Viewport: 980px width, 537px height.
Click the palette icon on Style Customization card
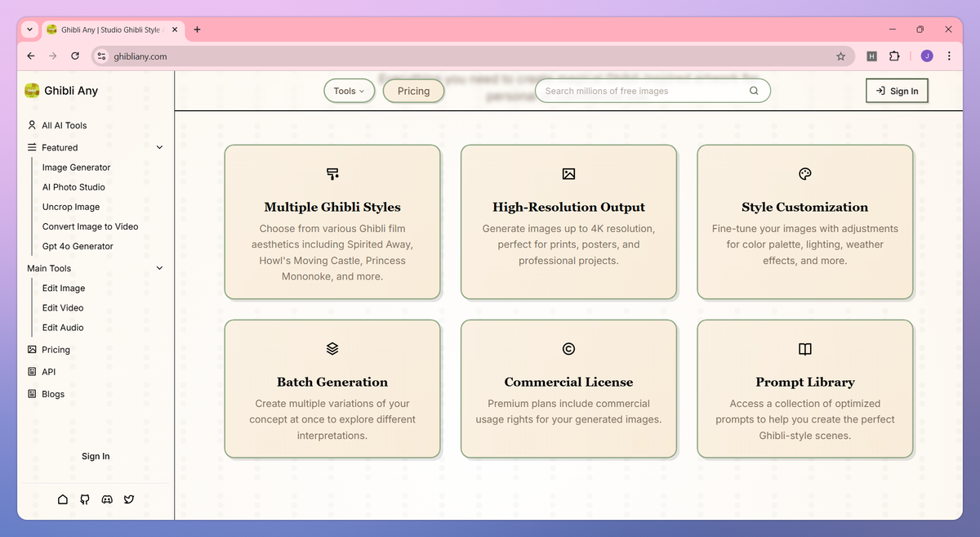click(x=804, y=174)
